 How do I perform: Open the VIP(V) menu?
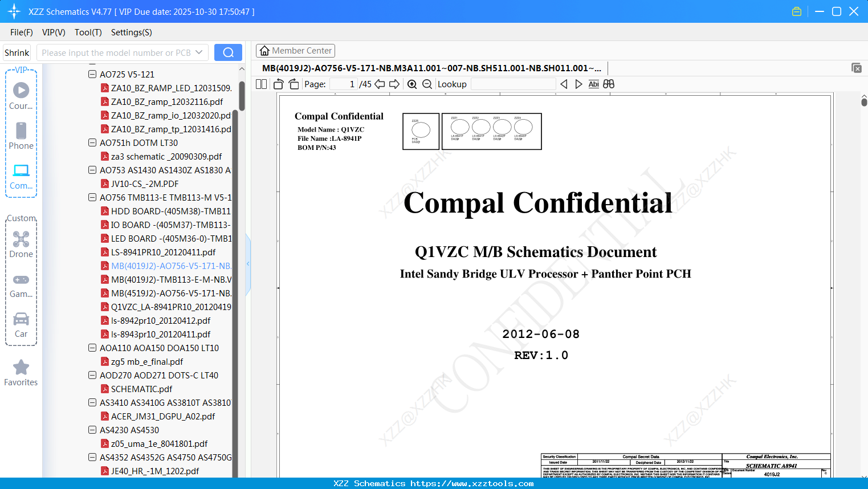click(x=54, y=32)
